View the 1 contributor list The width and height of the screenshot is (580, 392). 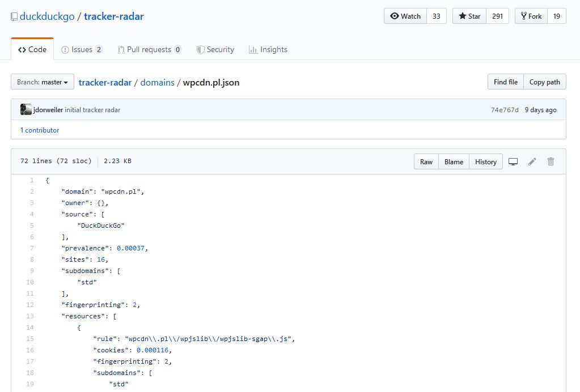point(39,130)
